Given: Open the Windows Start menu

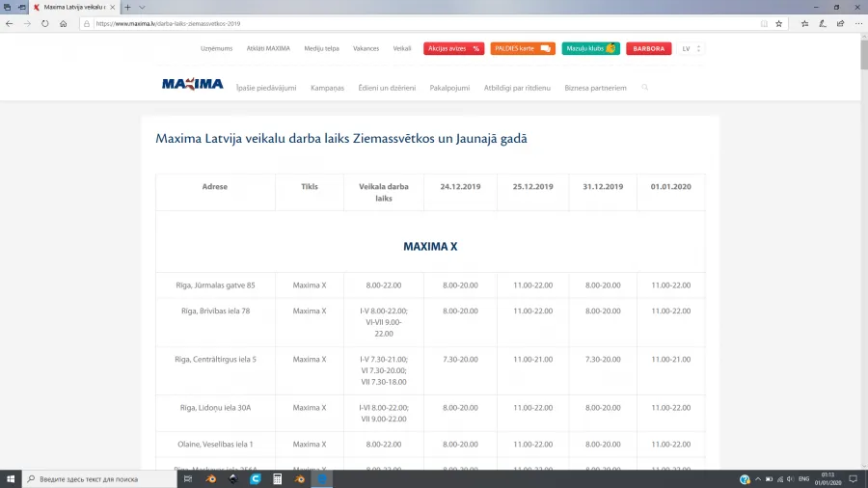Looking at the screenshot, I should point(11,479).
